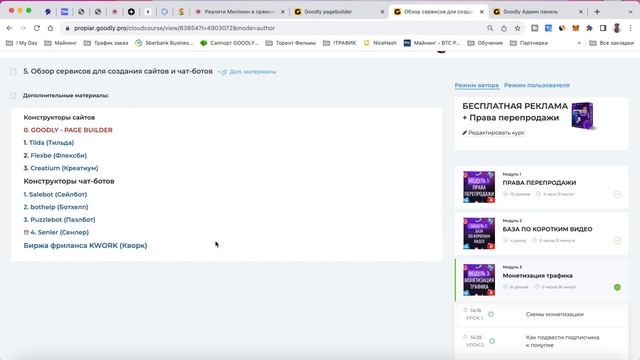The height and width of the screenshot is (360, 640).
Task: Reload the current page
Action: pos(37,28)
